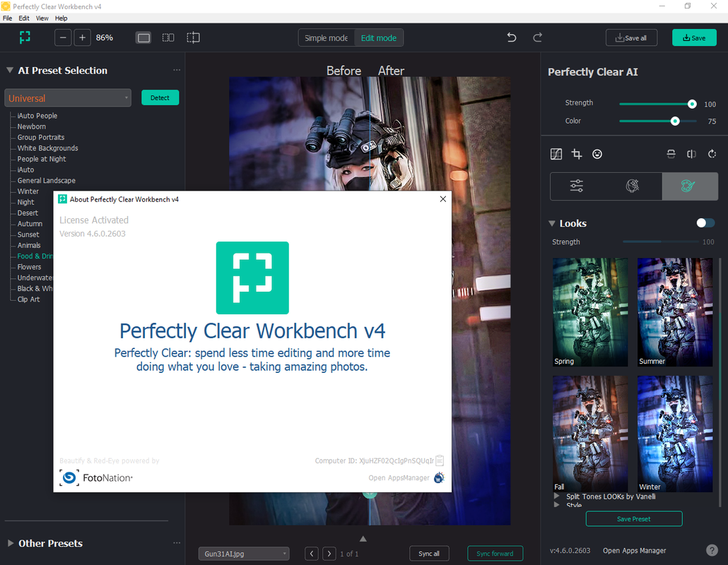Open the histogram/tone curve tool icon
This screenshot has width=728, height=565.
(556, 154)
